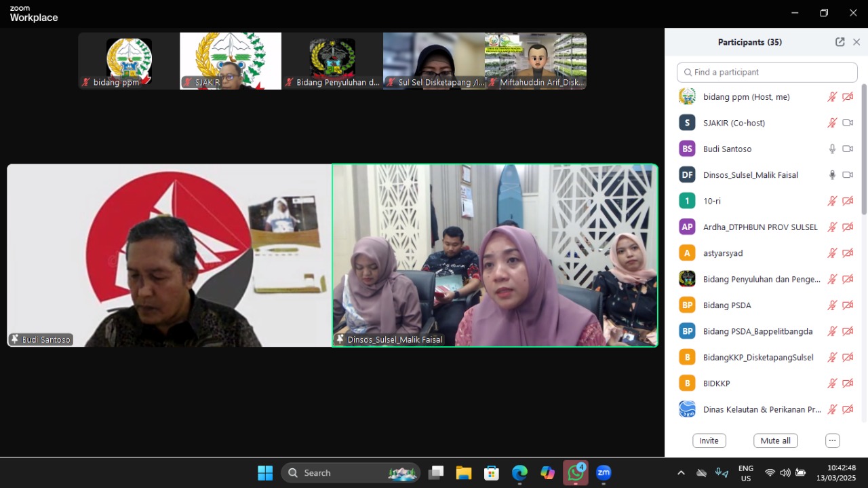Open the more options ellipsis menu

[833, 440]
